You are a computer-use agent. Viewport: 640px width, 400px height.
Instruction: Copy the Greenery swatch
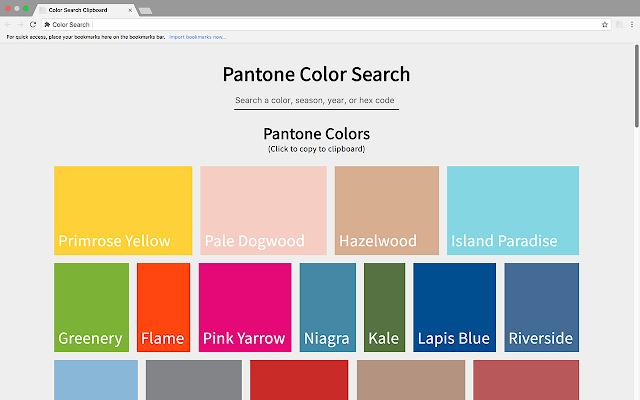click(91, 307)
